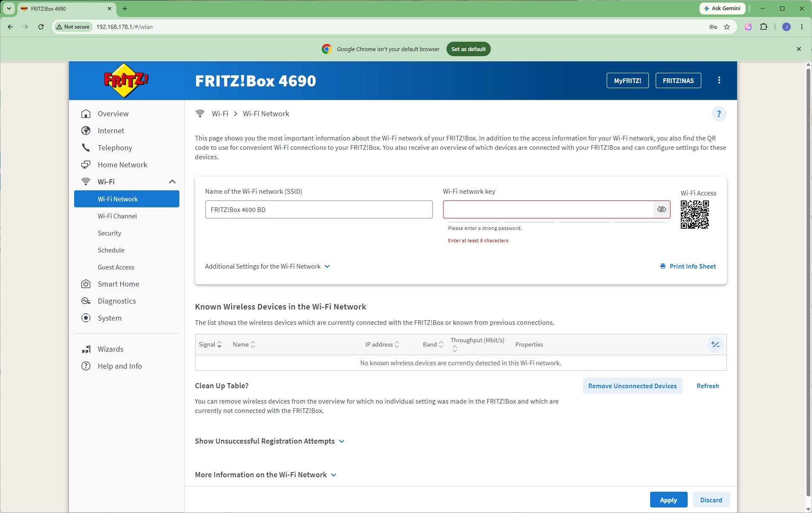
Task: Open the Chrome profile avatar
Action: click(786, 27)
